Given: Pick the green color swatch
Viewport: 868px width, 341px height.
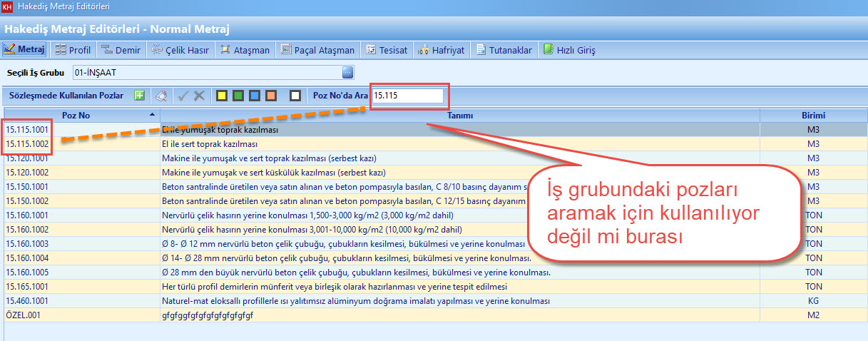Looking at the screenshot, I should click(x=238, y=96).
